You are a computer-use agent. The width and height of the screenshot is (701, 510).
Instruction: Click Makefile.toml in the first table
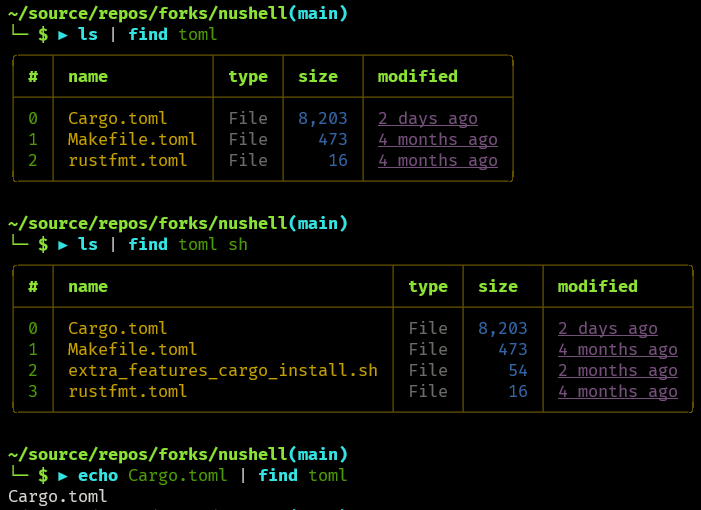(x=132, y=139)
